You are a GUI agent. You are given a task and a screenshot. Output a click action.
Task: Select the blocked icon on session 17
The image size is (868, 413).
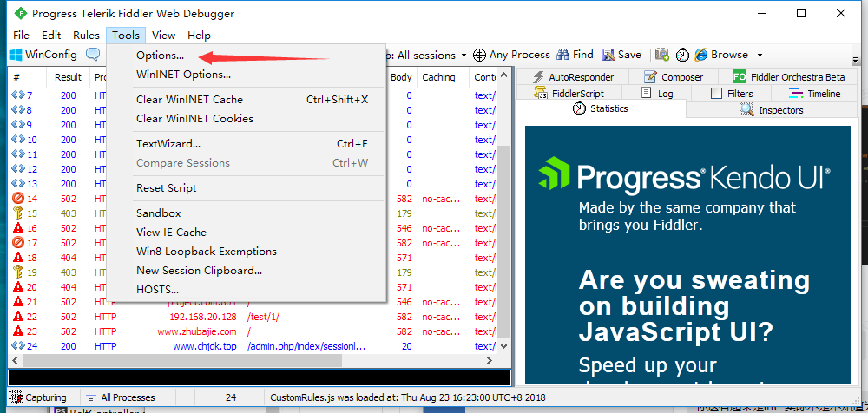click(17, 242)
